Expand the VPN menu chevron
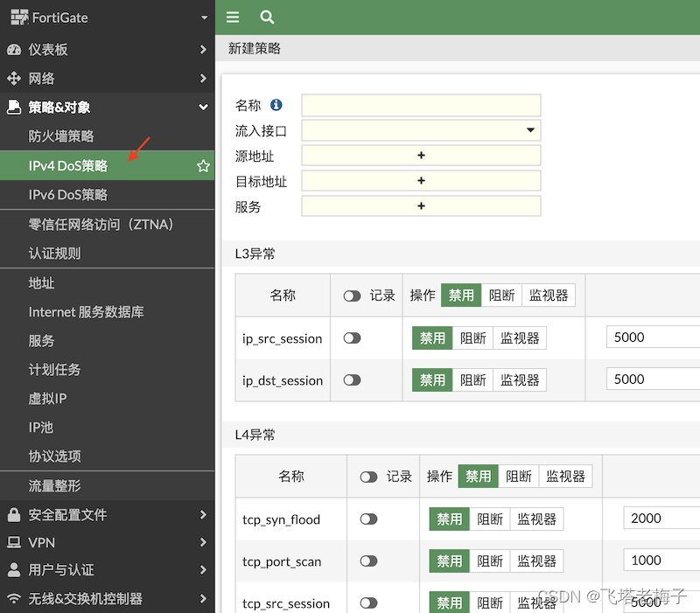700x613 pixels. pos(203,542)
